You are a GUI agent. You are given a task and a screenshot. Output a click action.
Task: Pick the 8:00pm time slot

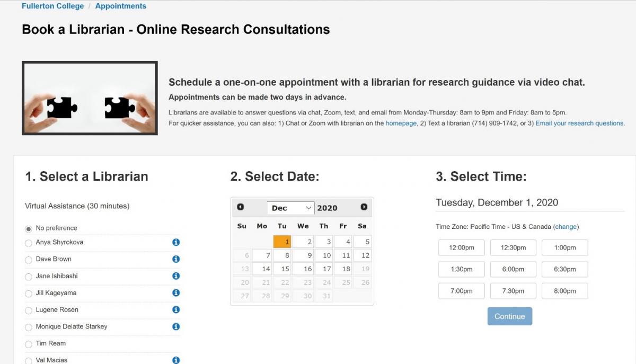(565, 291)
